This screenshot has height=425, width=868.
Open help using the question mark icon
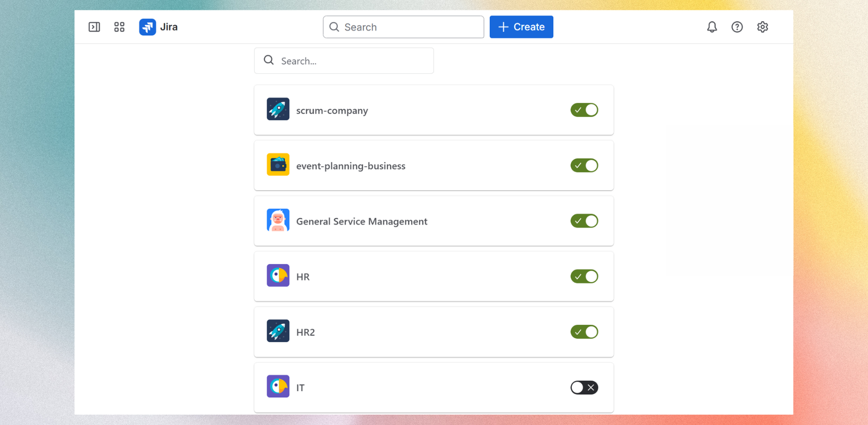pyautogui.click(x=737, y=27)
